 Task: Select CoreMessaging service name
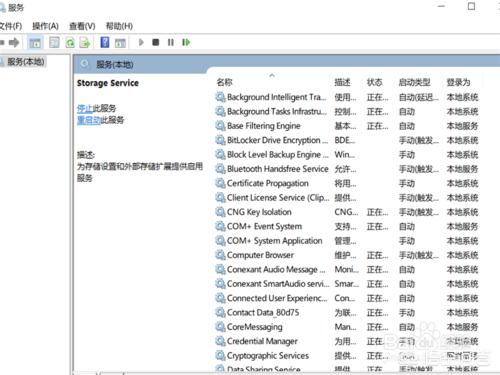(255, 327)
